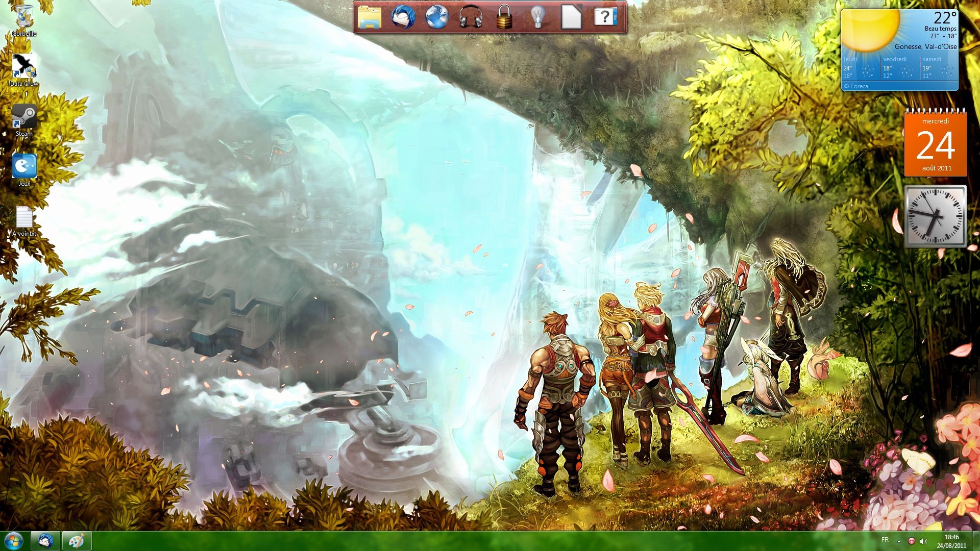980x551 pixels.
Task: Switch to the Paint palette taskbar button
Action: tap(77, 541)
